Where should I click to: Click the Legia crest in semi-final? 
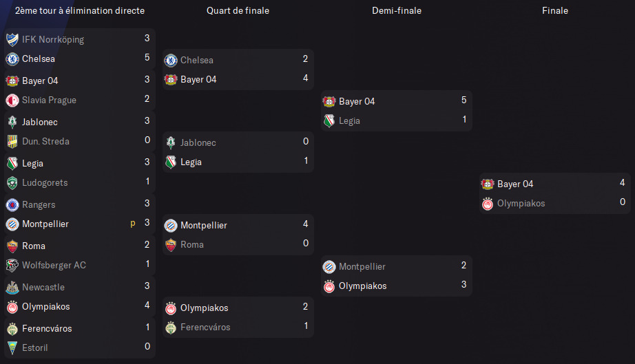click(329, 121)
